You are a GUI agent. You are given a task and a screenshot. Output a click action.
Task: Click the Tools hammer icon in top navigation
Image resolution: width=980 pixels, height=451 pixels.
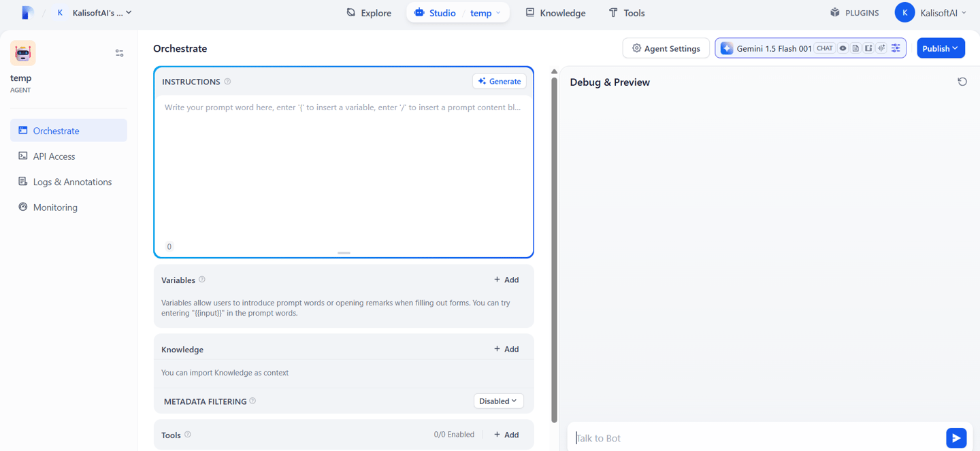pyautogui.click(x=613, y=12)
